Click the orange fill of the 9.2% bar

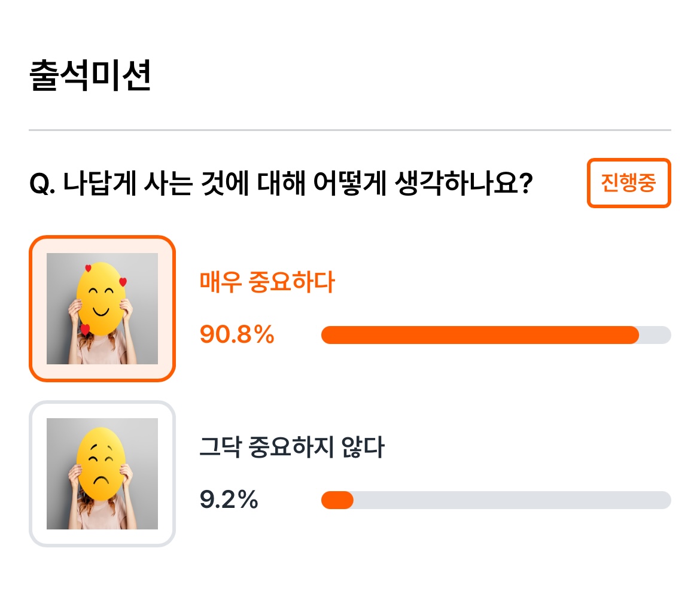[x=337, y=500]
